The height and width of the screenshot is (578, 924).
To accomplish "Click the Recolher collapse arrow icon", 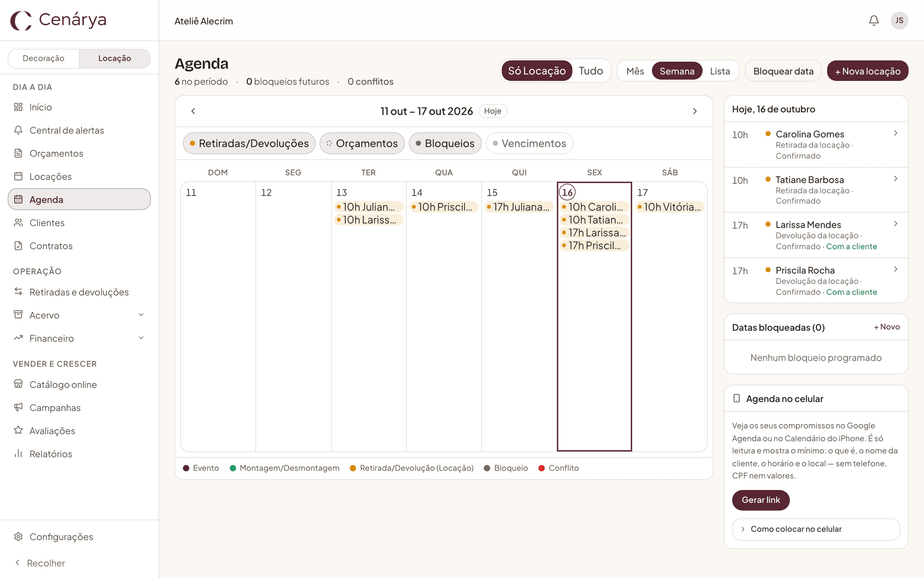I will point(17,563).
